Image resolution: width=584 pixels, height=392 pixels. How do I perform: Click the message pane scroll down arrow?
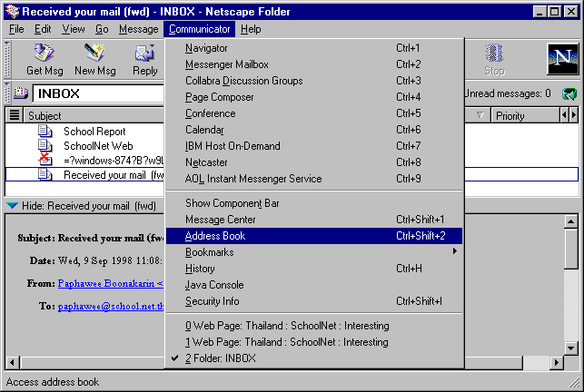[570, 348]
